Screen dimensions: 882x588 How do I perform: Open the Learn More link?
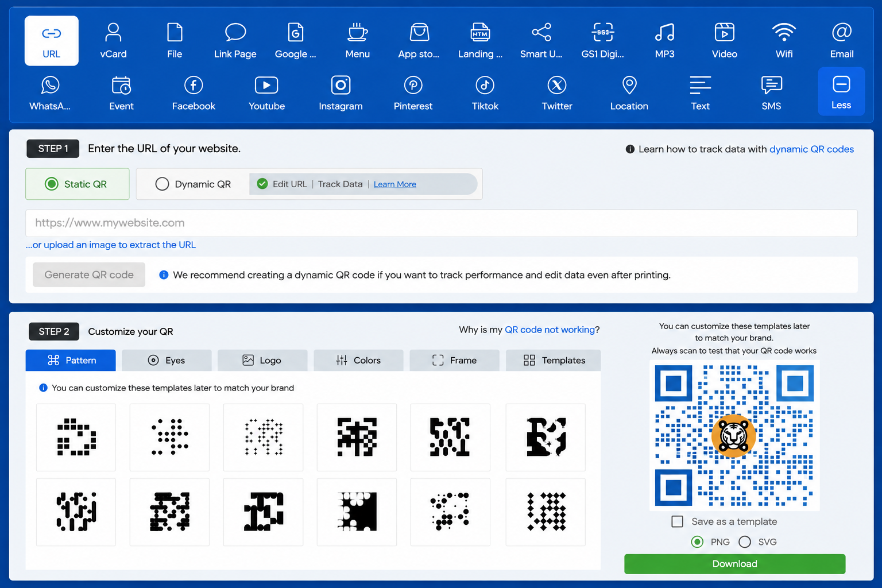point(395,184)
